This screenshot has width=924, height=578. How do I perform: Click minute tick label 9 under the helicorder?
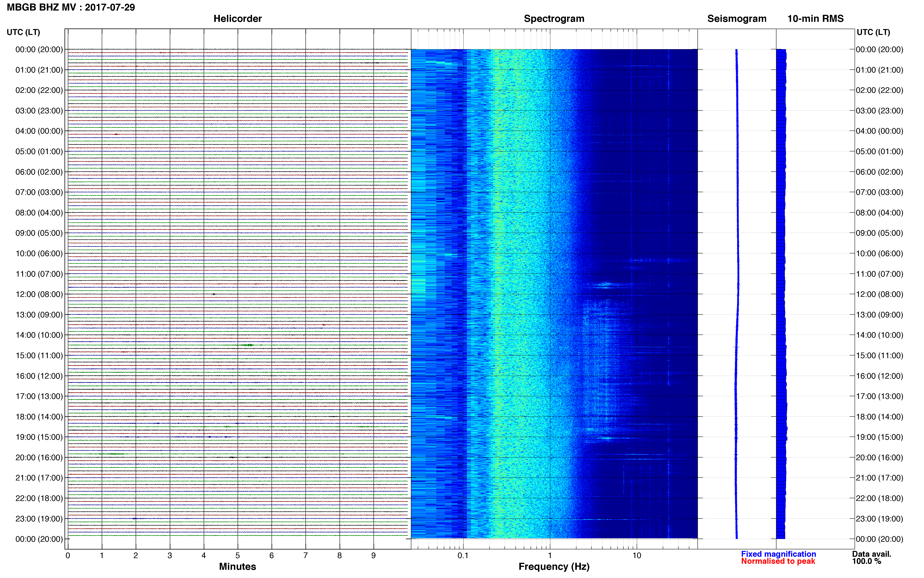[x=373, y=556]
